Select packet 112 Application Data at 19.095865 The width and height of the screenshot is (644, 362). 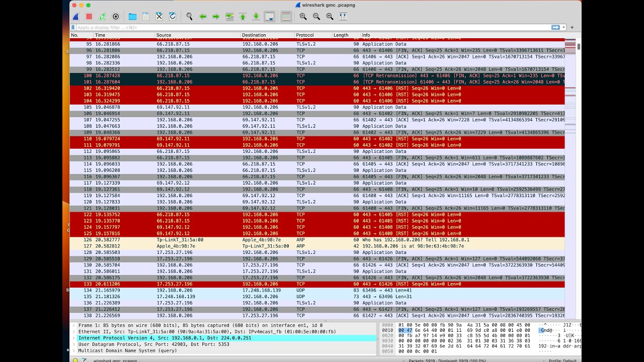point(317,151)
